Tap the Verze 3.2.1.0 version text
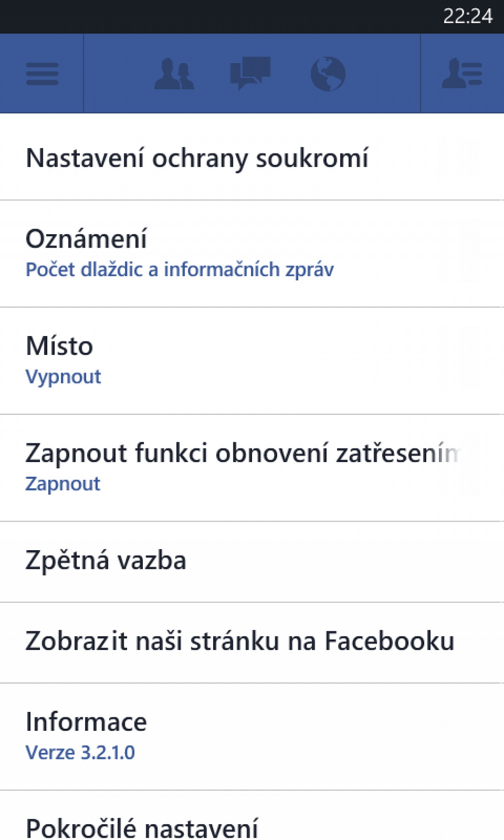This screenshot has width=504, height=840. pos(80,752)
